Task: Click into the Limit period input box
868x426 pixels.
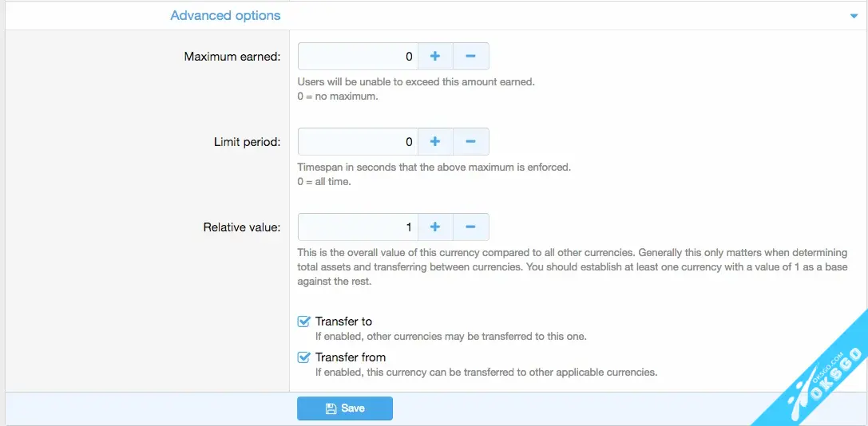Action: 358,142
